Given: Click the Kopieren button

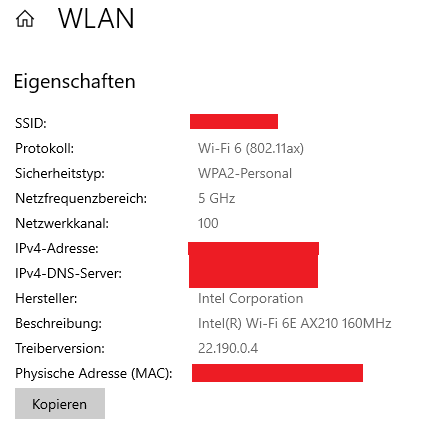Looking at the screenshot, I should 60,404.
